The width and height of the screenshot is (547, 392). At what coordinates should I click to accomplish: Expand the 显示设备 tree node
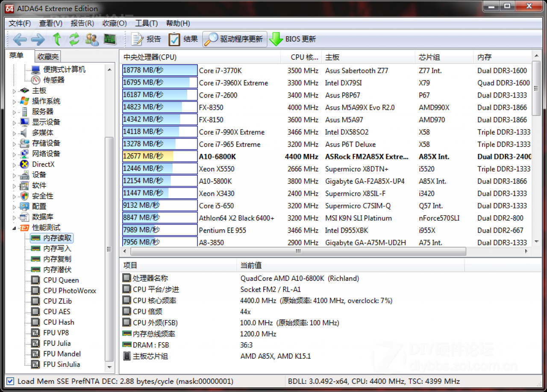[14, 122]
